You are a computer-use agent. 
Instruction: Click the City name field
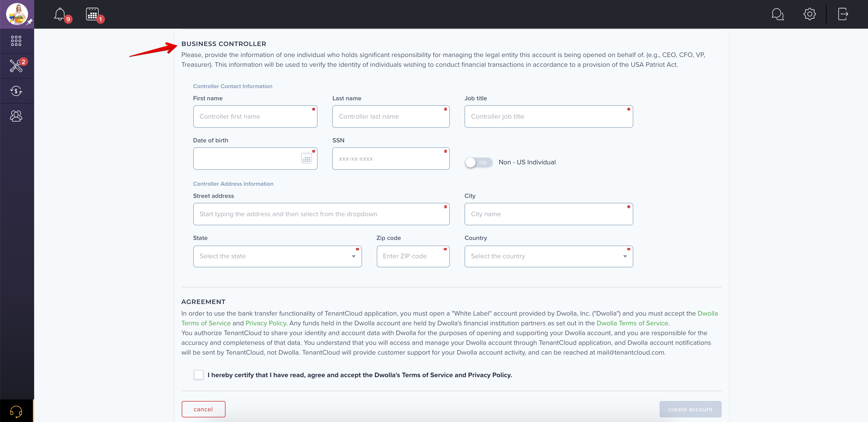pyautogui.click(x=549, y=214)
